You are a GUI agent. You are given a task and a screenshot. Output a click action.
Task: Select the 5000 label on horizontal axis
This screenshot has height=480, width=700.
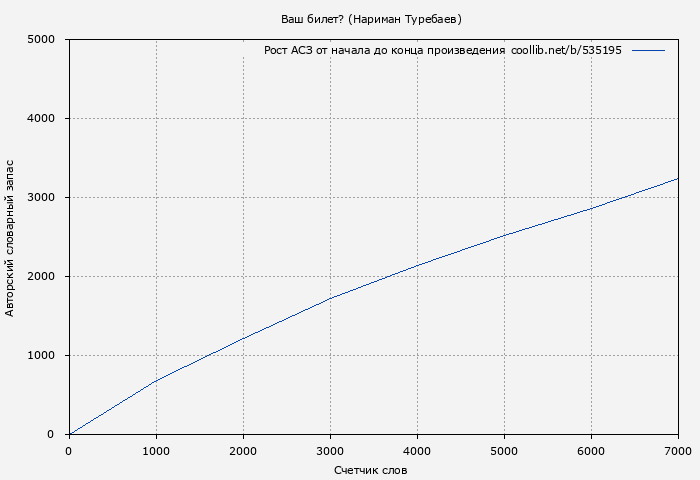click(x=504, y=451)
